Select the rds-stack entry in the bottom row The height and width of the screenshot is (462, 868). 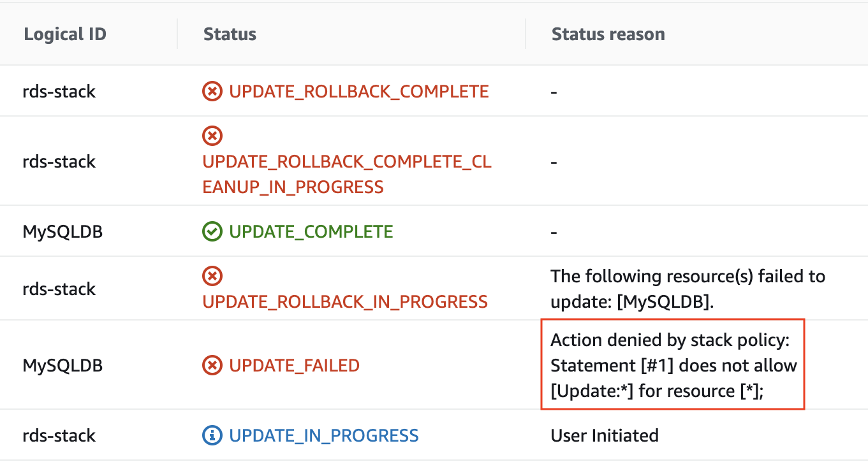(59, 435)
